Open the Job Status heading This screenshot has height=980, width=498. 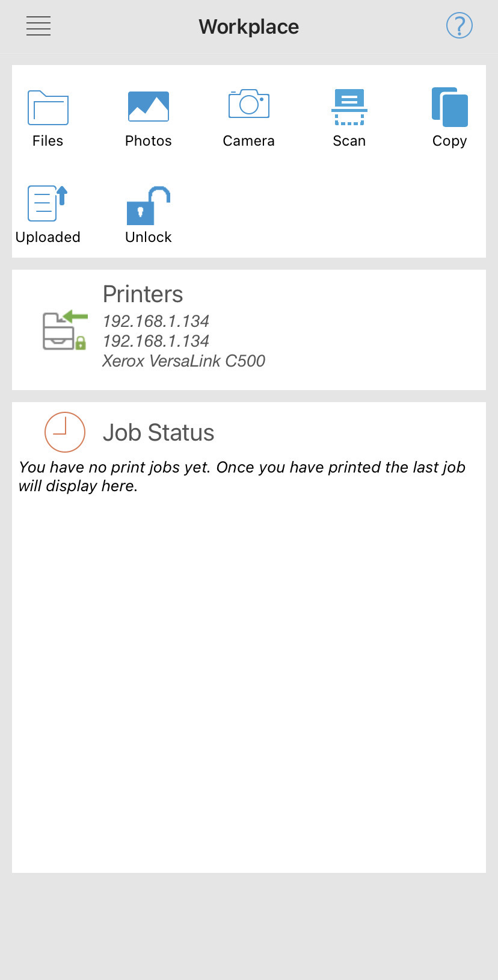point(158,433)
